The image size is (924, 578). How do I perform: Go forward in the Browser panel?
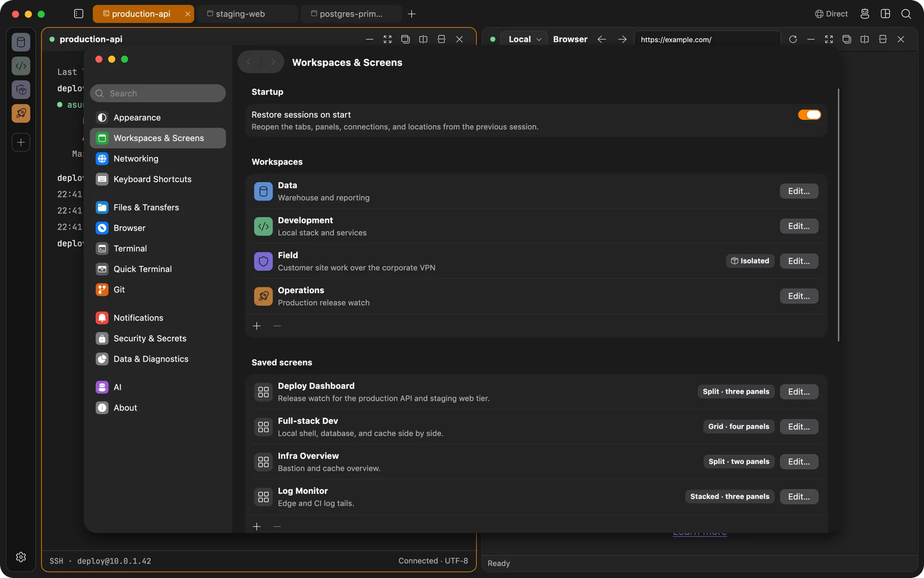point(622,39)
